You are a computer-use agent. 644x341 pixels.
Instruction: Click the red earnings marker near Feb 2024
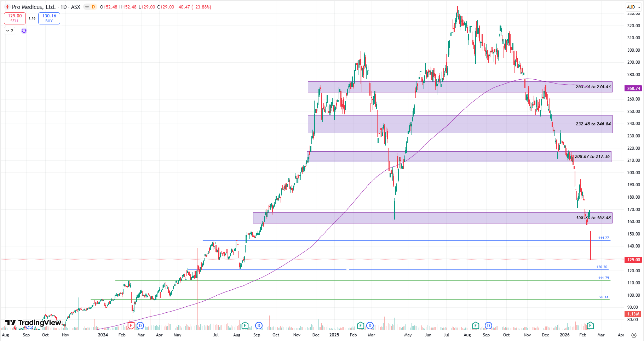pos(131,325)
